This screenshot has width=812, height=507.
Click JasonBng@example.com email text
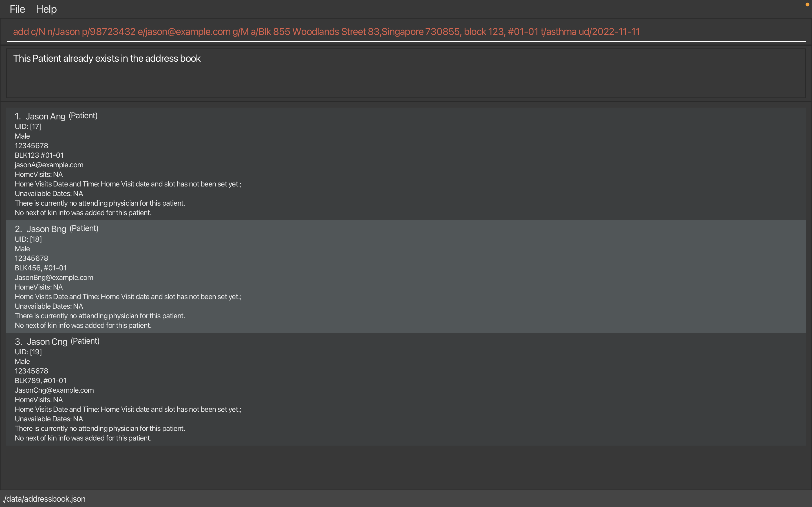pos(54,277)
